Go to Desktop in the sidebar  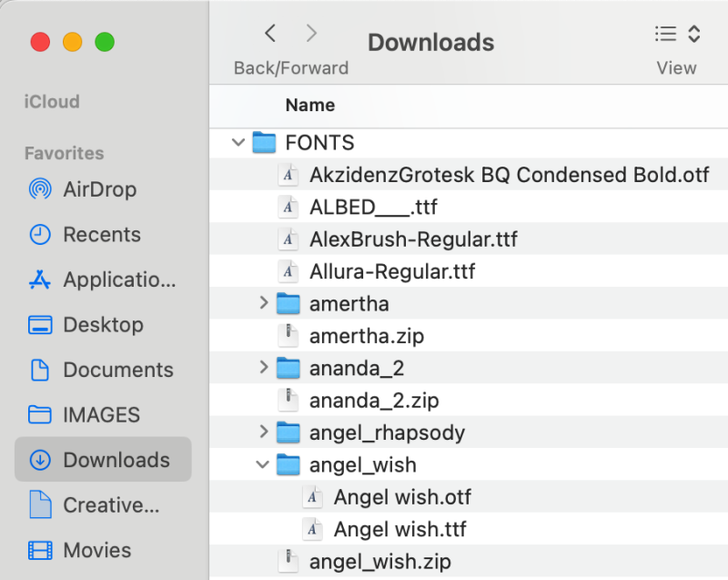tap(102, 324)
